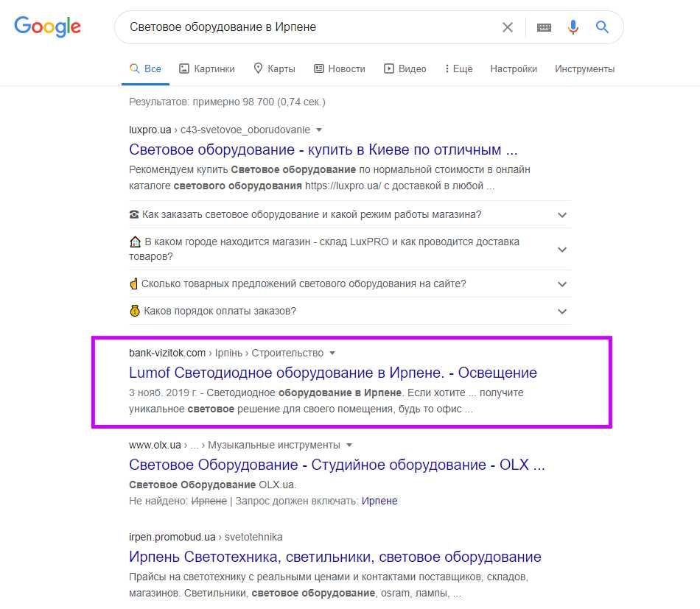
Task: Open Настройки search settings
Action: tap(514, 68)
